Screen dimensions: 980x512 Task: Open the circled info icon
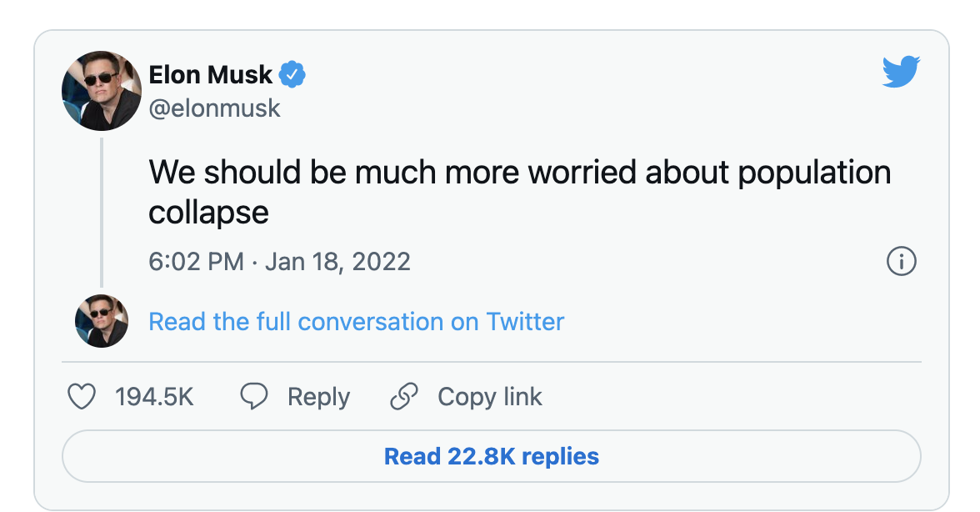pos(902,262)
